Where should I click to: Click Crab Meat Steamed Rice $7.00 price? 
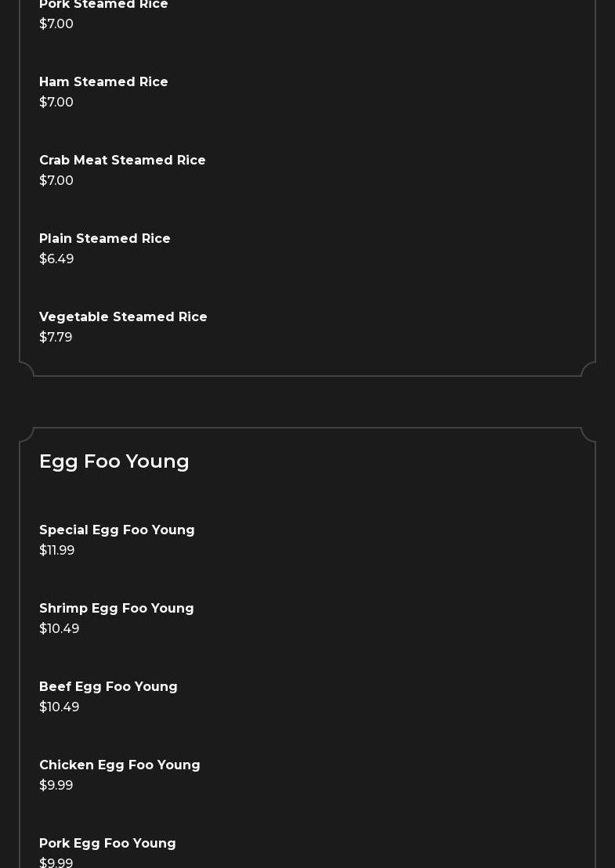click(56, 181)
